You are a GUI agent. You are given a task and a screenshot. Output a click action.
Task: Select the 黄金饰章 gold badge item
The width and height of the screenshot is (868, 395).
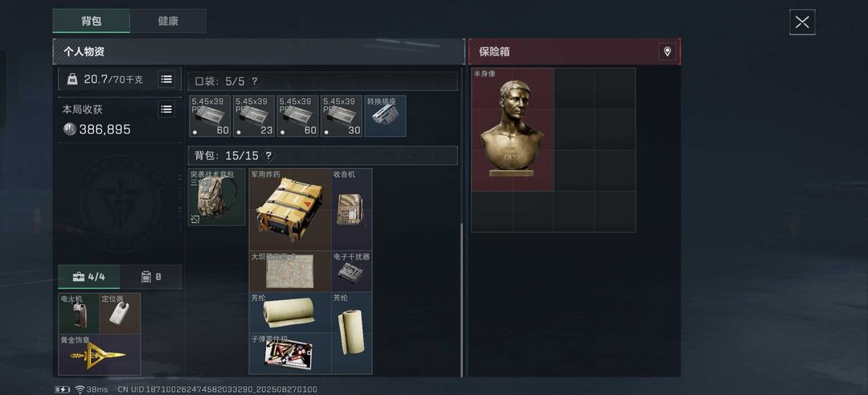[x=100, y=355]
